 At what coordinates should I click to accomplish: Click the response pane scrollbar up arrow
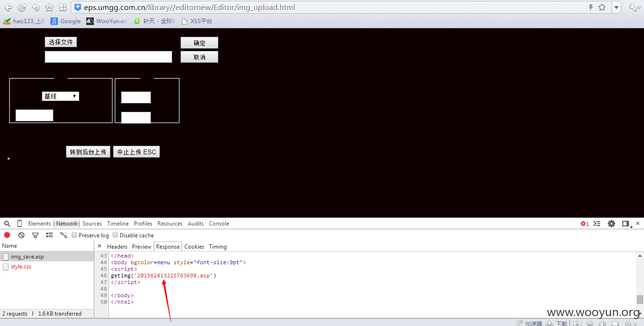[x=640, y=255]
